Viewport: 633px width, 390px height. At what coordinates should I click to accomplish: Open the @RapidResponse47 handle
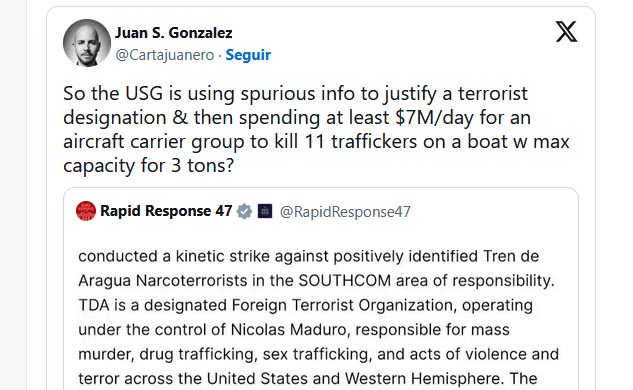[x=345, y=212]
